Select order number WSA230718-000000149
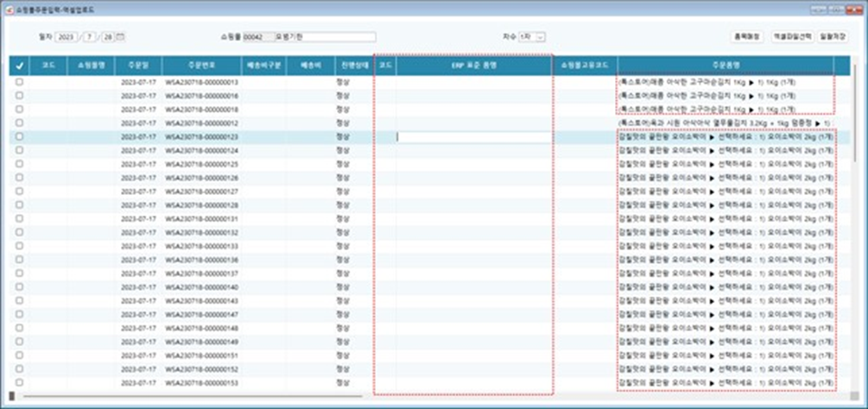The height and width of the screenshot is (409, 868). tap(201, 342)
